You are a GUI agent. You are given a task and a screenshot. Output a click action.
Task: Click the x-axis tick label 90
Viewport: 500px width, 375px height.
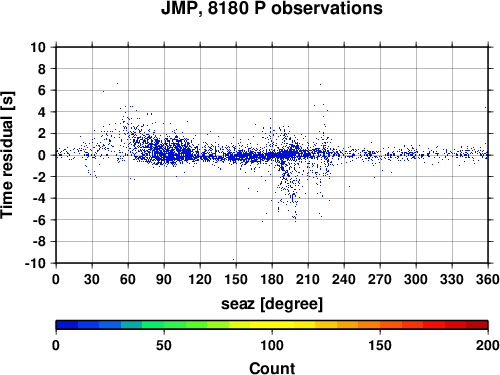164,279
